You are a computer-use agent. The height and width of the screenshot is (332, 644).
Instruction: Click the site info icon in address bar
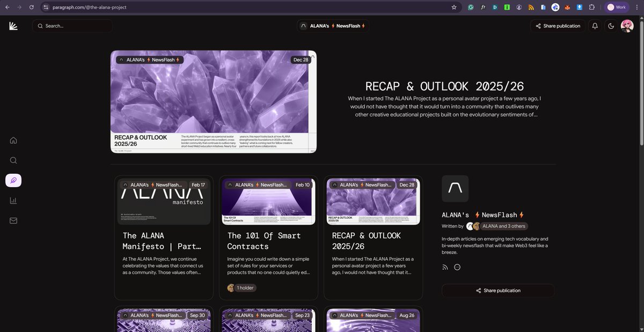click(46, 7)
